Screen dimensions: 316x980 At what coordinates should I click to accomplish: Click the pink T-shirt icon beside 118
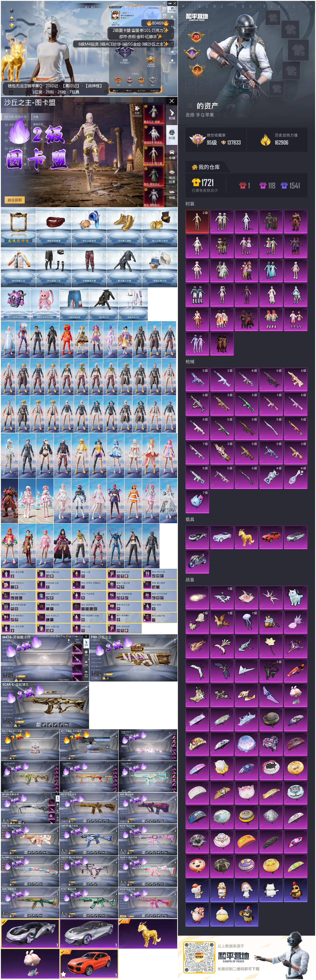click(x=263, y=185)
